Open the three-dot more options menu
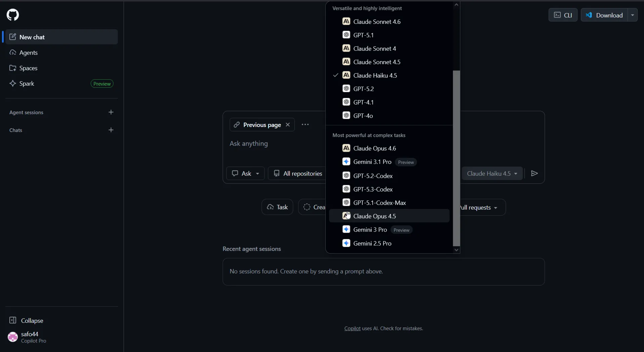 tap(305, 125)
